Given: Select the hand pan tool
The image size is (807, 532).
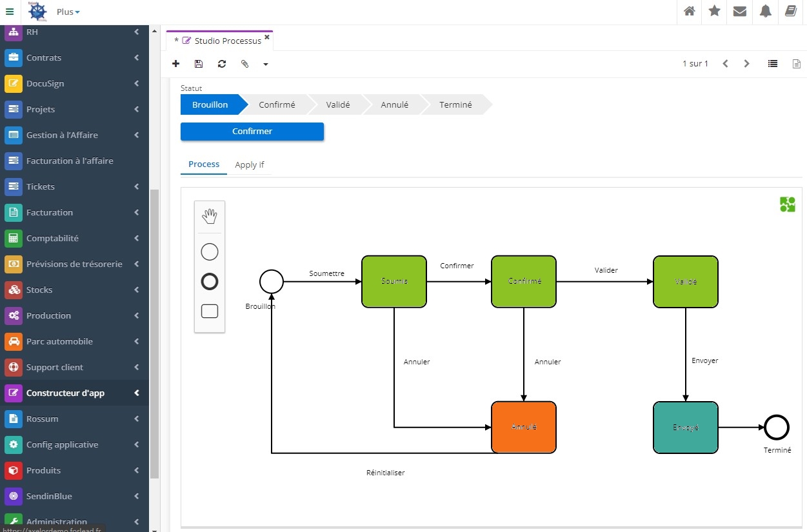Looking at the screenshot, I should tap(209, 217).
